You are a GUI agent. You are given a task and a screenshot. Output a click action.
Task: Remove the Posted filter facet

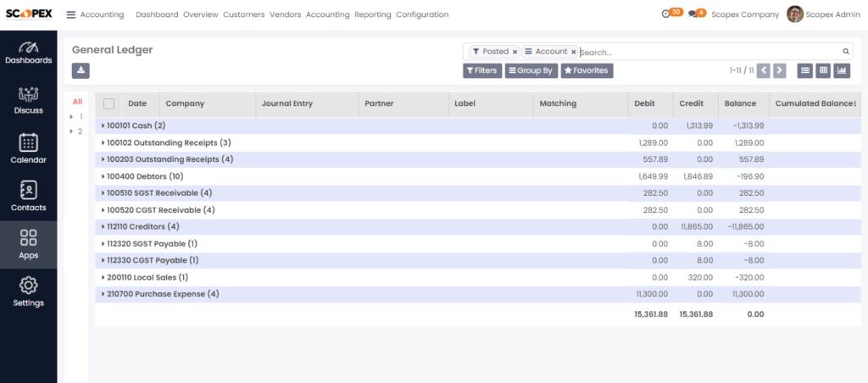(x=515, y=52)
